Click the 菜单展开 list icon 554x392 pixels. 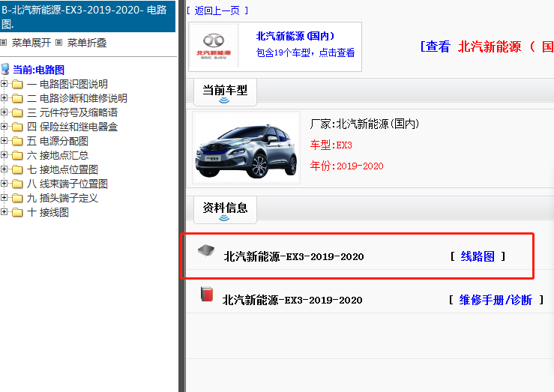coord(4,43)
